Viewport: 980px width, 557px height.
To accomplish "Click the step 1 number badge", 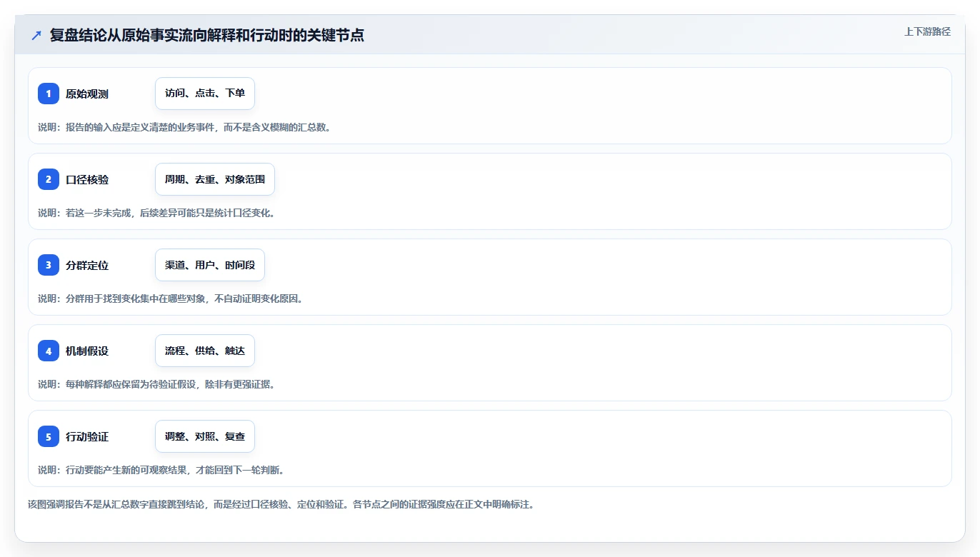I will tap(49, 94).
